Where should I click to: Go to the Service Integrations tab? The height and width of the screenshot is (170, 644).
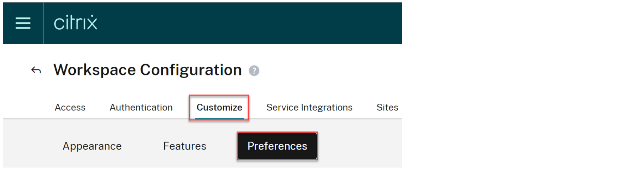click(309, 107)
